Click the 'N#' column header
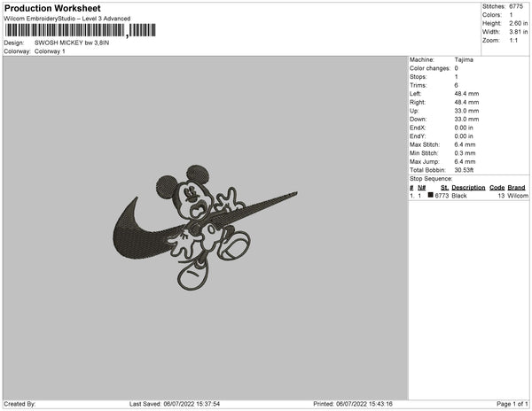This screenshot has width=532, height=411. tap(421, 188)
